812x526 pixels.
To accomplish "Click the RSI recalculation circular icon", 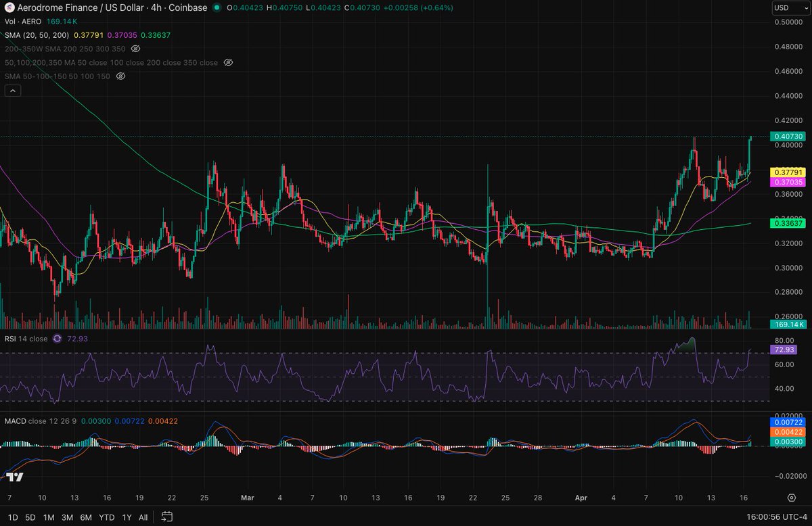I will pyautogui.click(x=57, y=339).
